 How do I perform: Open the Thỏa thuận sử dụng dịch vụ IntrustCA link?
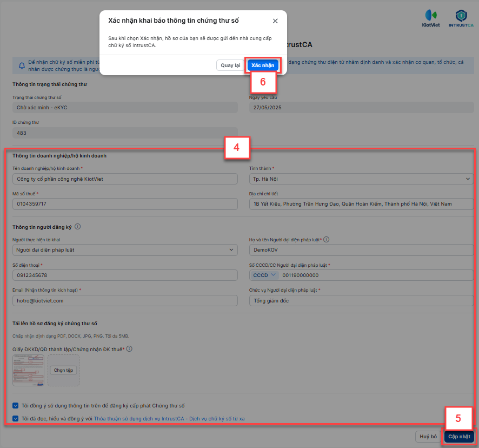click(169, 419)
